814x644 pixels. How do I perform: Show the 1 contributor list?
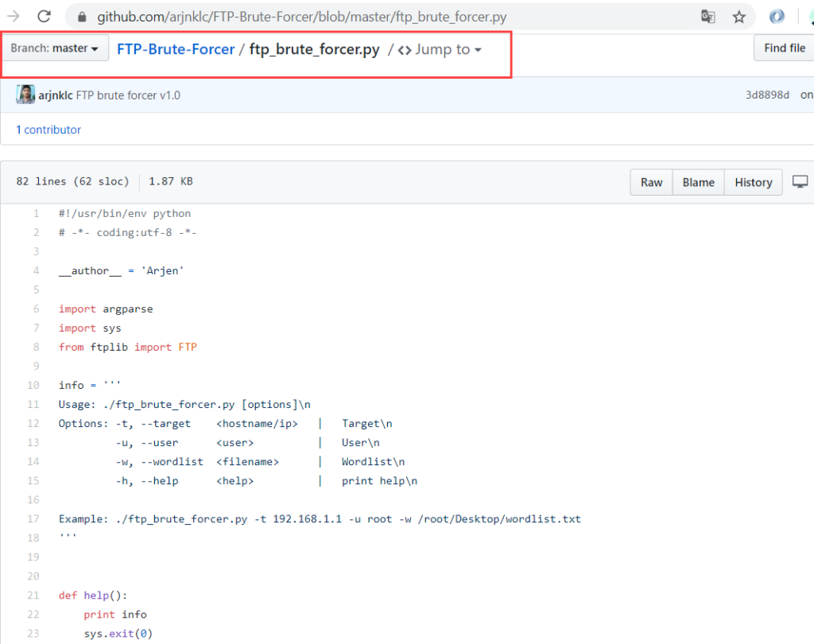(48, 130)
